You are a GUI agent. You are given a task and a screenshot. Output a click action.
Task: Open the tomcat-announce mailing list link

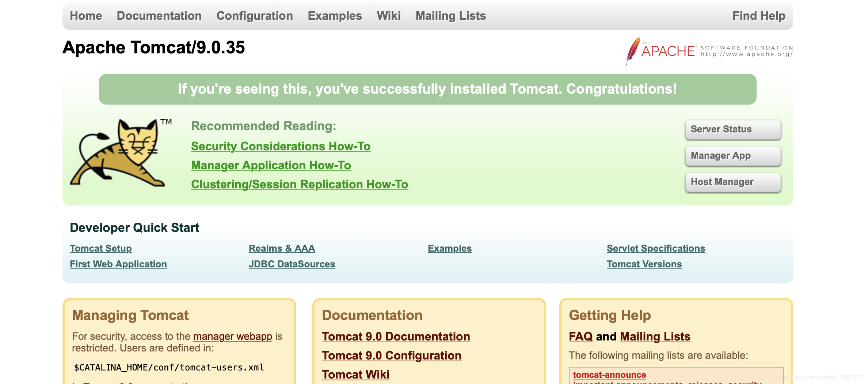[609, 375]
